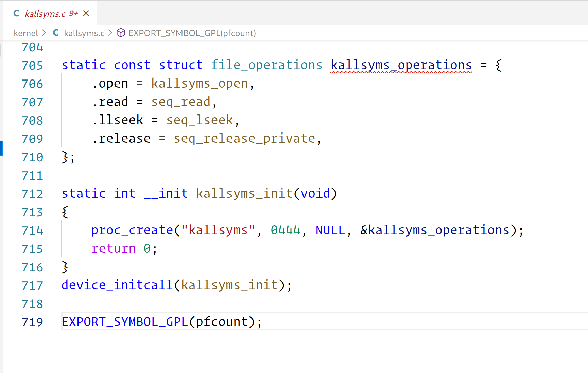Click seq_release_private on line 709
588x373 pixels.
pos(244,138)
